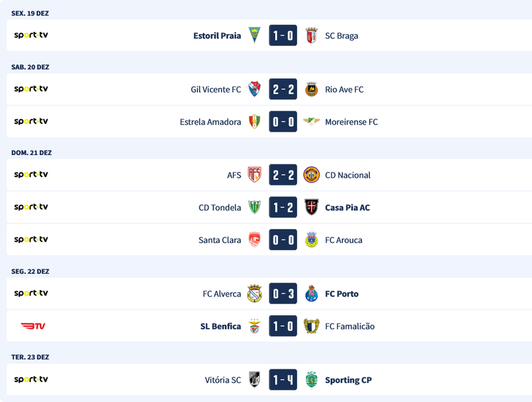
Task: Open the CD Nacional team link
Action: tap(348, 175)
